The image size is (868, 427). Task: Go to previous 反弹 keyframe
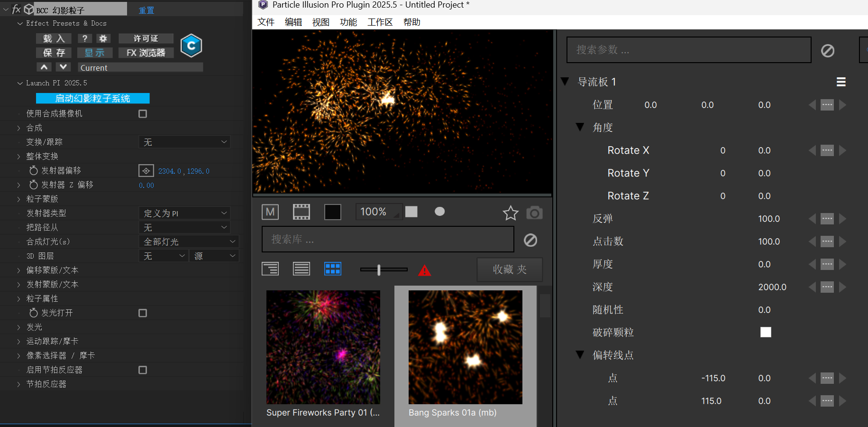[813, 219]
